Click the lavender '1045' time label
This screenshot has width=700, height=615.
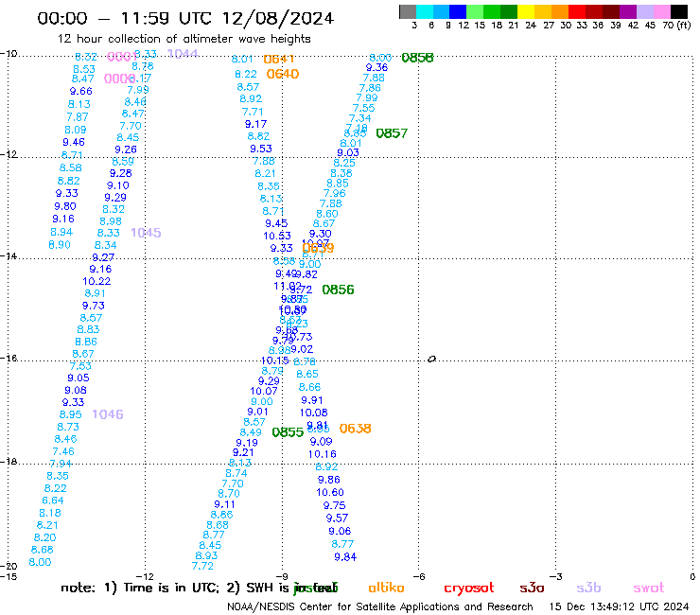(x=146, y=233)
